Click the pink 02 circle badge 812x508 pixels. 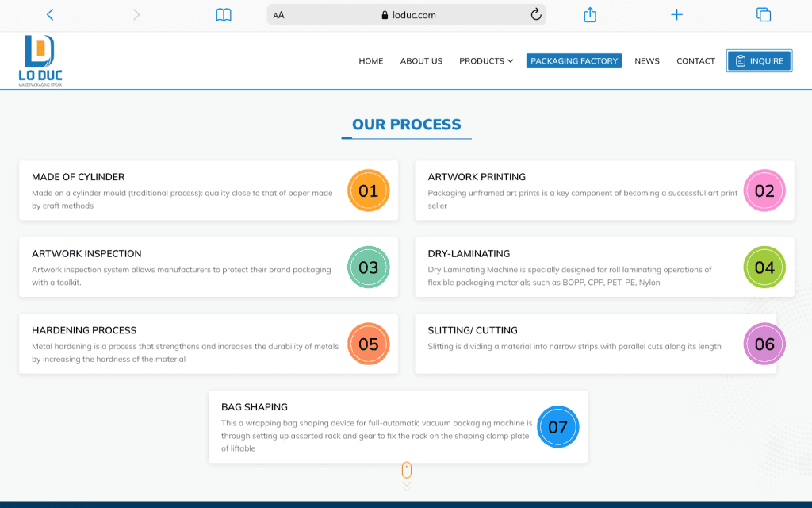point(764,190)
